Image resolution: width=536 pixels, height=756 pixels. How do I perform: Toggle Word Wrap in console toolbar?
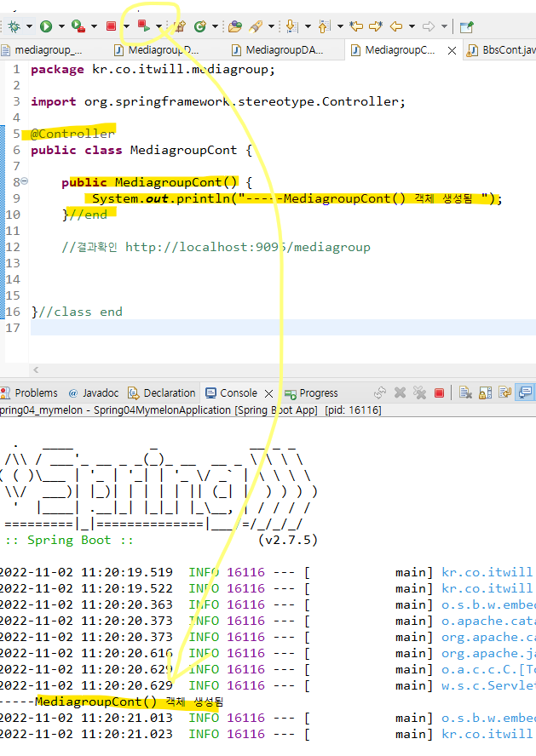(504, 393)
